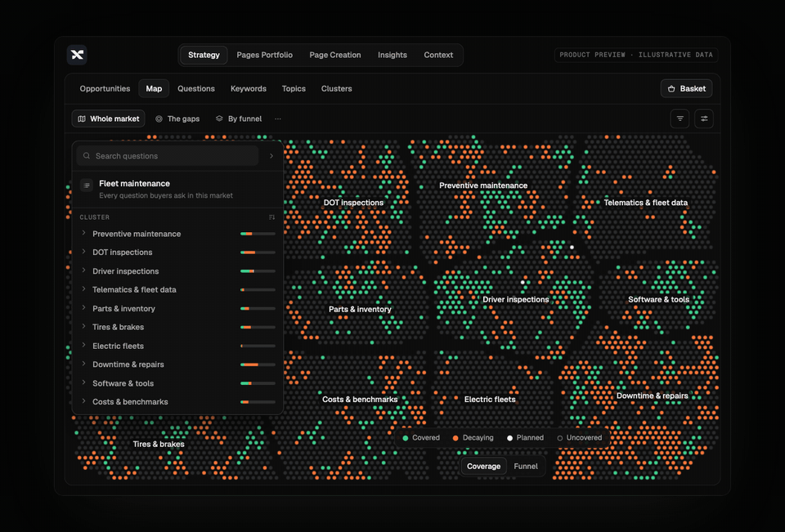785x532 pixels.
Task: Select the By funnel view
Action: 239,118
